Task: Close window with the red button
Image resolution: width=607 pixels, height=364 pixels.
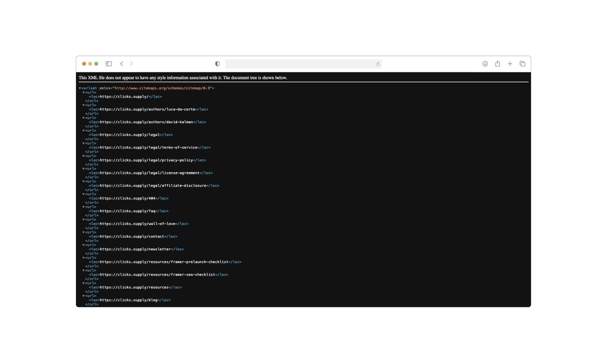Action: (x=84, y=64)
